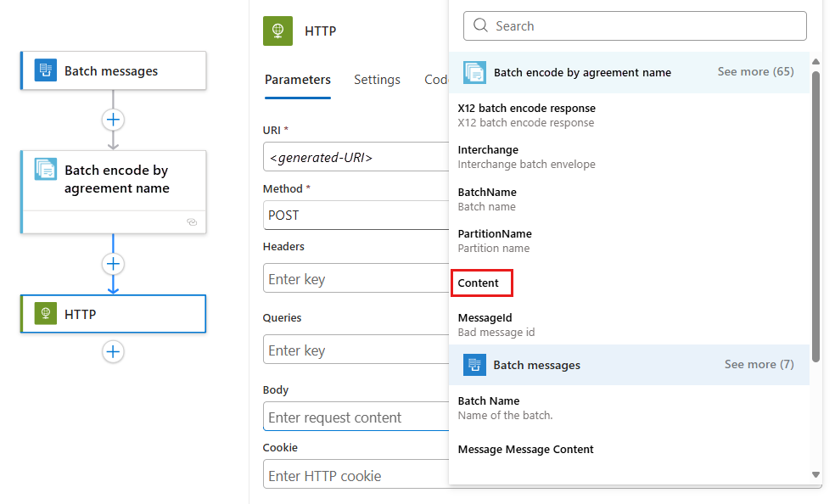This screenshot has width=835, height=504.
Task: Add step between Batch encode and HTTP
Action: 114,264
